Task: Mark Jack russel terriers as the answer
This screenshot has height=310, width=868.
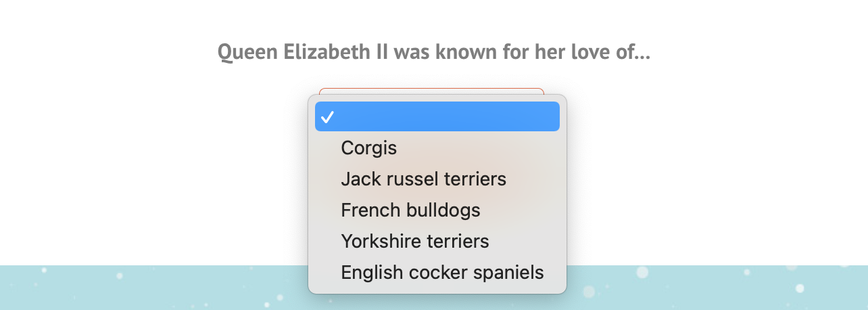Action: click(x=437, y=179)
